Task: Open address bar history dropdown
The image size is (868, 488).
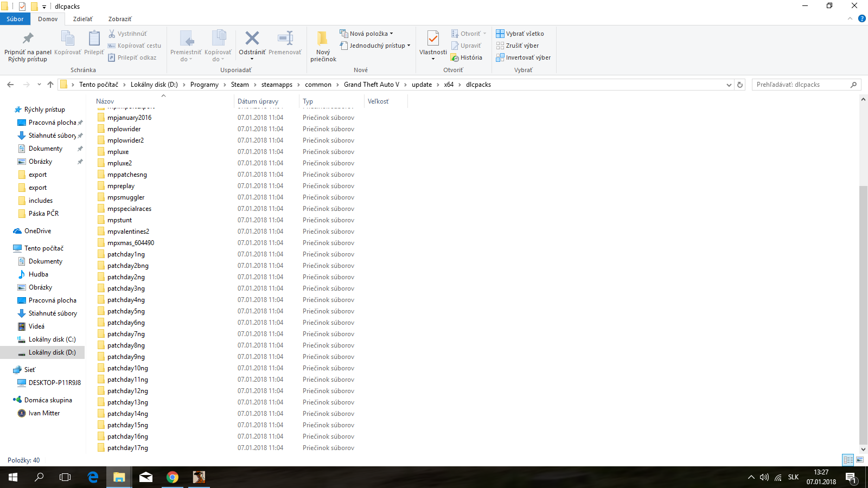Action: click(x=729, y=85)
